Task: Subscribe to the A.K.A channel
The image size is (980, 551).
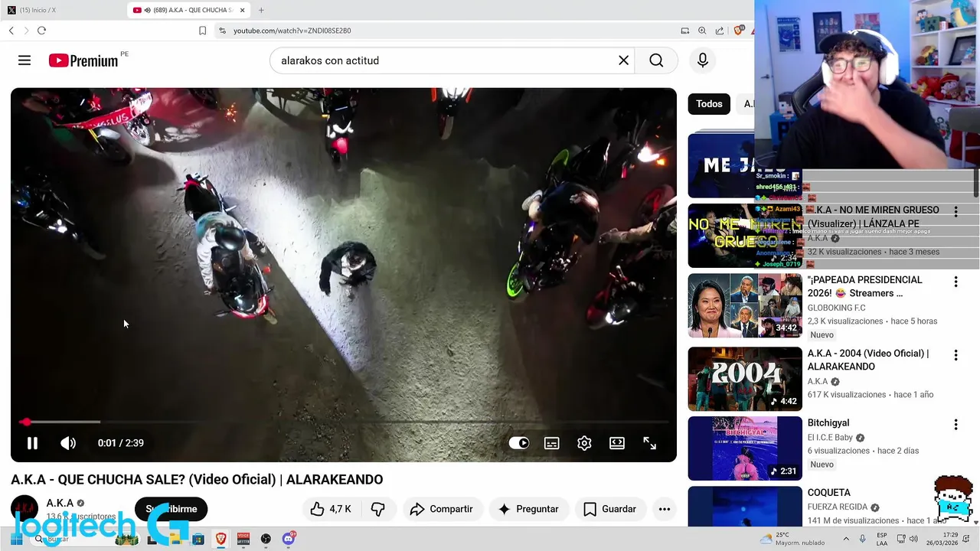Action: point(171,509)
